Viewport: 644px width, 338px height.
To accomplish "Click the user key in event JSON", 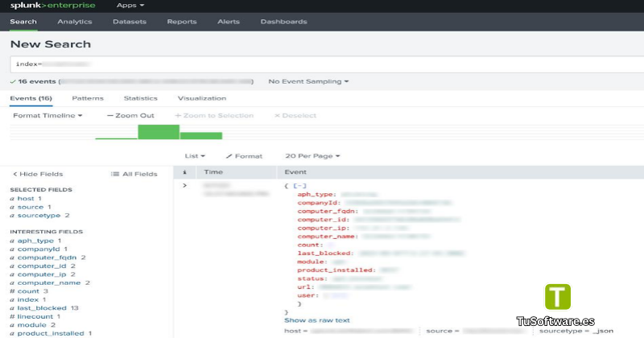I will pyautogui.click(x=308, y=295).
